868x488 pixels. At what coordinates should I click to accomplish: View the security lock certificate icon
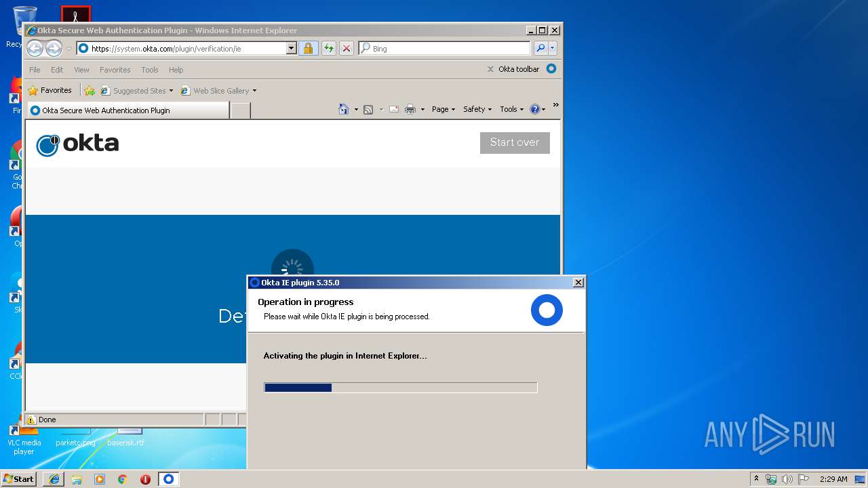(x=308, y=48)
